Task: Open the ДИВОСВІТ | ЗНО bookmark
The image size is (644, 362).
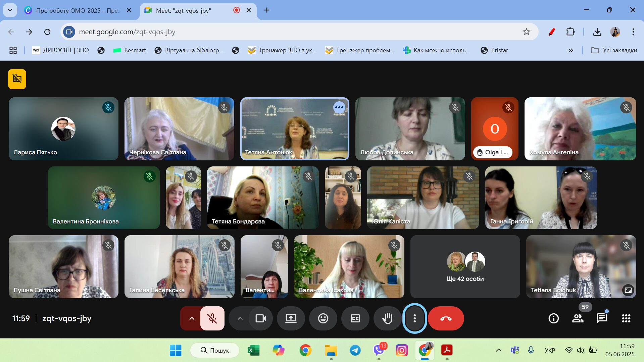Action: point(61,50)
